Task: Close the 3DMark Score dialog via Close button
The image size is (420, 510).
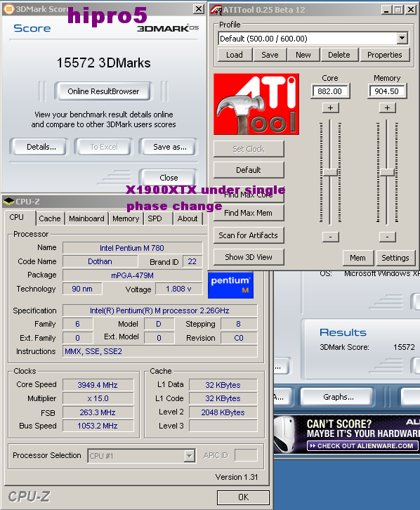Action: pyautogui.click(x=169, y=178)
